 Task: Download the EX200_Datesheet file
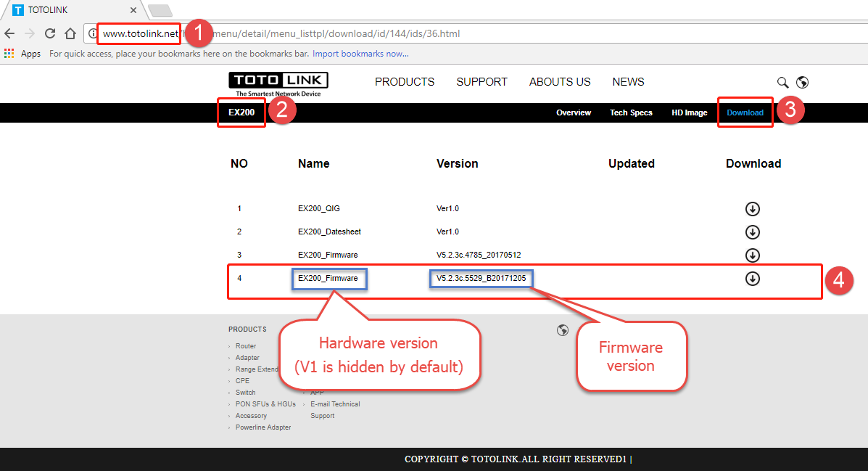[752, 232]
